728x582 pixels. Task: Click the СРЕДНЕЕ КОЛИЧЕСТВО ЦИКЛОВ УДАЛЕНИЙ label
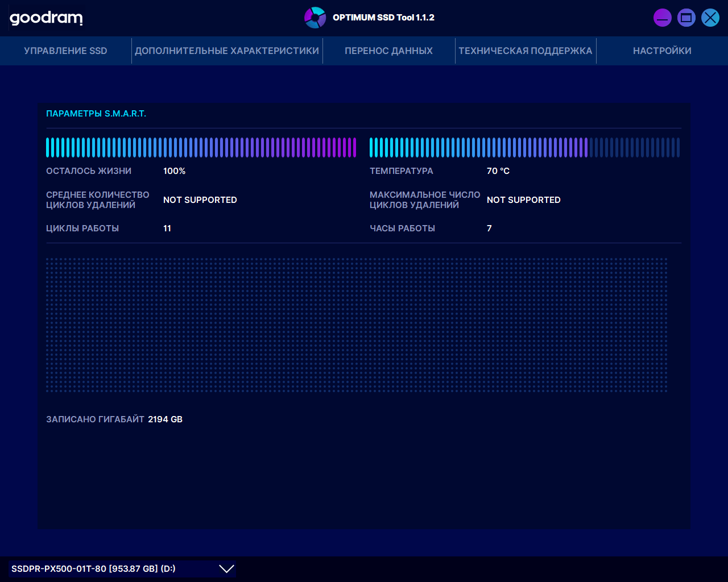point(98,200)
